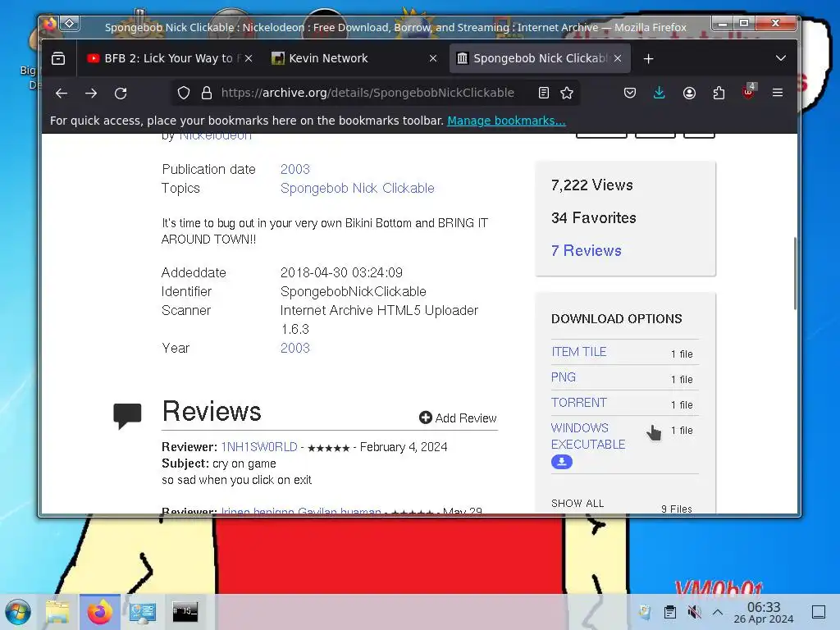Switch to BFB 2: Lick Your Way tab
Image resolution: width=840 pixels, height=630 pixels.
pos(167,58)
